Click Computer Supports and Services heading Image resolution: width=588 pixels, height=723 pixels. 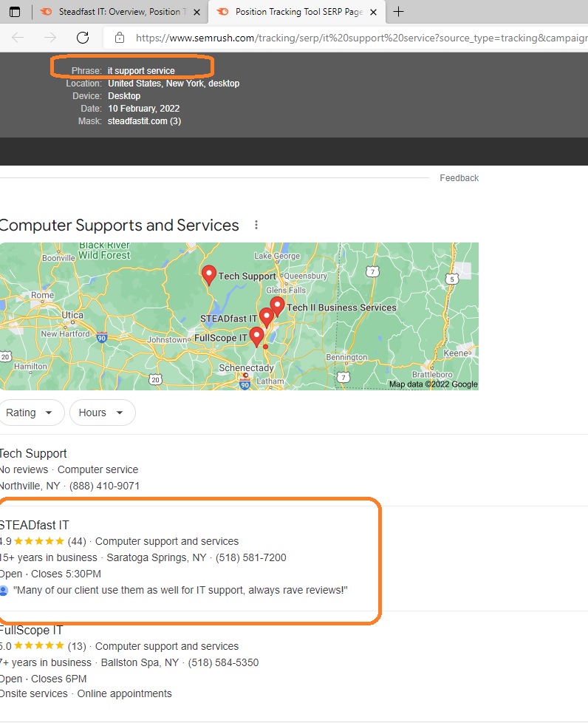tap(119, 225)
